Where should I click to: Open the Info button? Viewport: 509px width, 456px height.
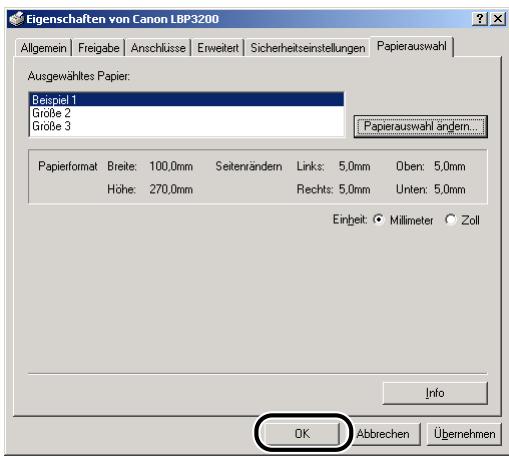[x=435, y=393]
